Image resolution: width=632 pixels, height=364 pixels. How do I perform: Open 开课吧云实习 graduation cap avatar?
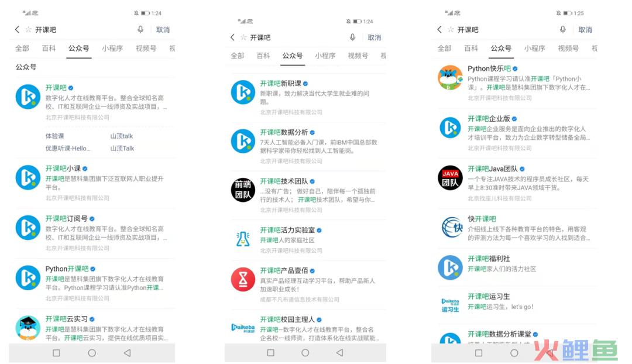[28, 328]
